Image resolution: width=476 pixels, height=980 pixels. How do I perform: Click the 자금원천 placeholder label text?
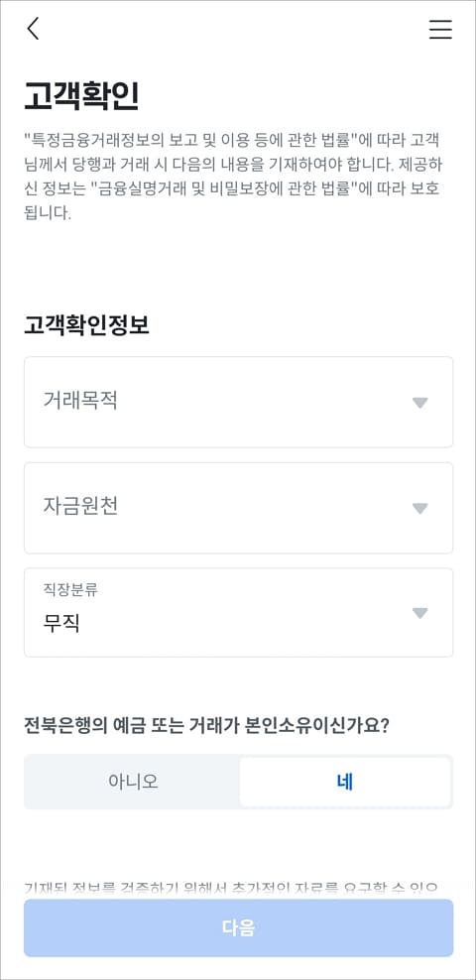point(80,506)
